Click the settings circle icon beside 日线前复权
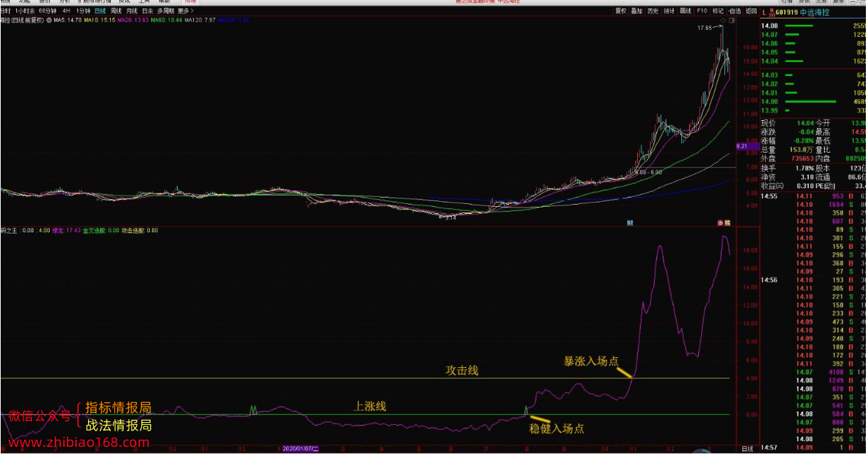 pos(48,21)
